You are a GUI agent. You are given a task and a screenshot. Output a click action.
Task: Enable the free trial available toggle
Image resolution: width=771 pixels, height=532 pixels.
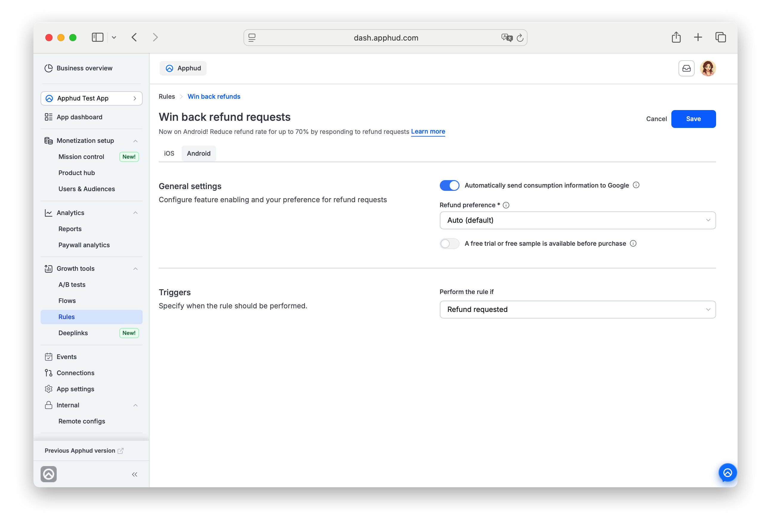coord(449,244)
